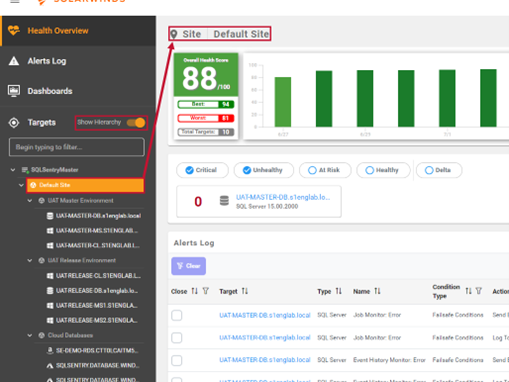Viewport: 509px width, 382px height.
Task: Click the UAT-MASTER-DB database icon in tree
Action: tap(50, 216)
